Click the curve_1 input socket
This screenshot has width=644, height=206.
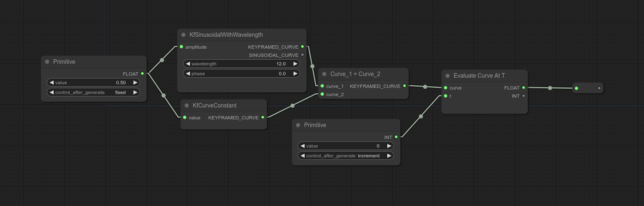coord(322,86)
